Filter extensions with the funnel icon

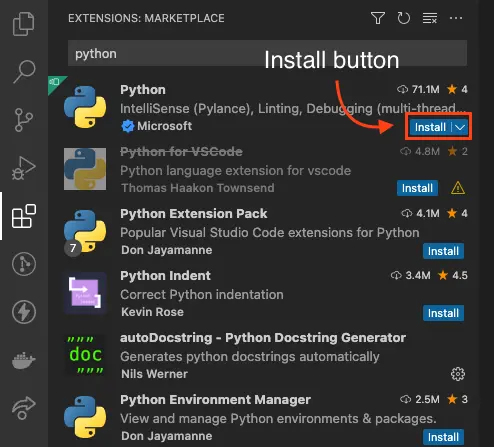point(378,18)
